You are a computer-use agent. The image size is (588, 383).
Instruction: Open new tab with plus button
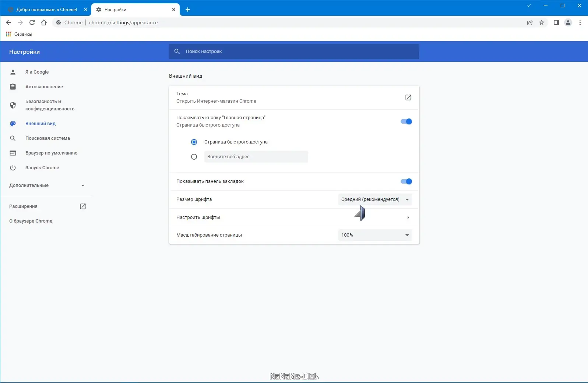point(188,10)
